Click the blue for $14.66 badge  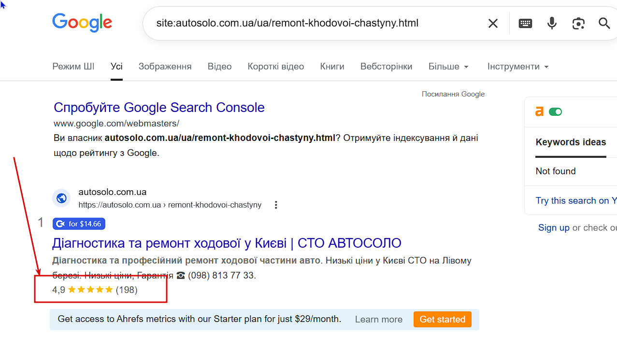[x=79, y=224]
